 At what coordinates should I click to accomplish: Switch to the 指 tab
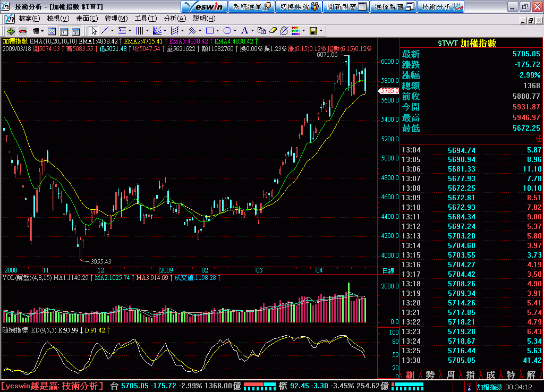471,374
